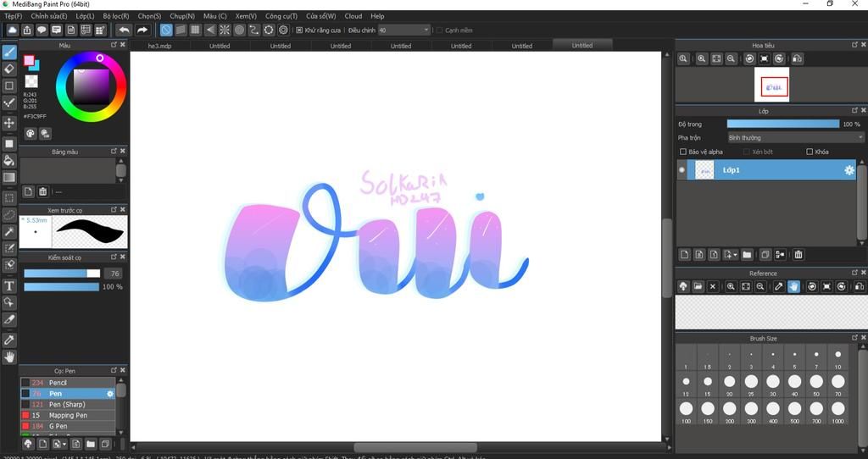Open the Pha trộn blend mode dropdown
Screen dimensions: 868x459
(x=795, y=138)
